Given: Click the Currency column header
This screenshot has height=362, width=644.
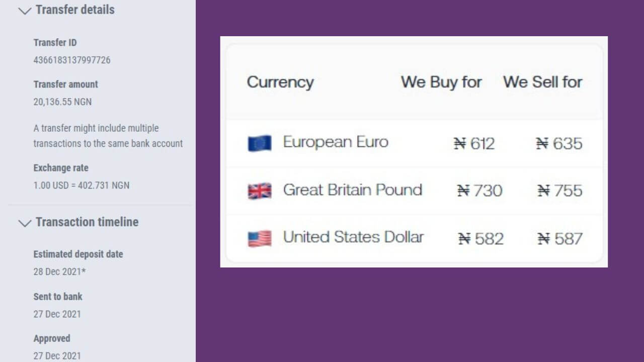Looking at the screenshot, I should click(280, 82).
